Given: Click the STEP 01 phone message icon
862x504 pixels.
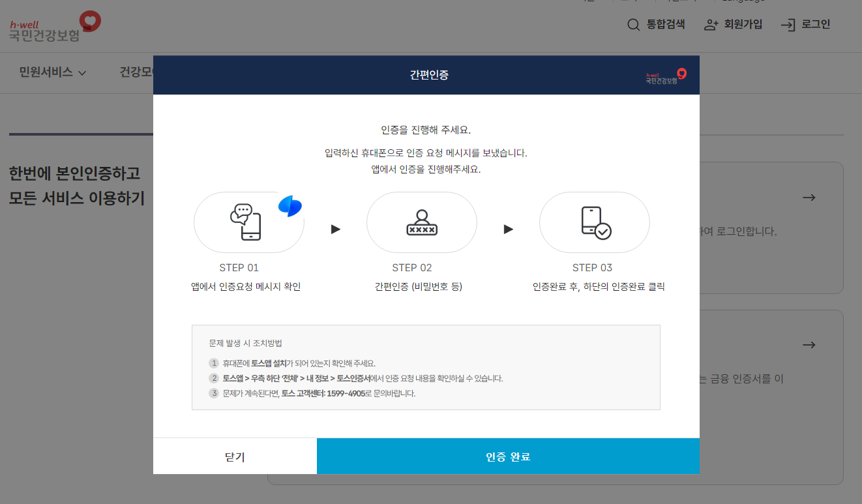Looking at the screenshot, I should click(x=246, y=222).
